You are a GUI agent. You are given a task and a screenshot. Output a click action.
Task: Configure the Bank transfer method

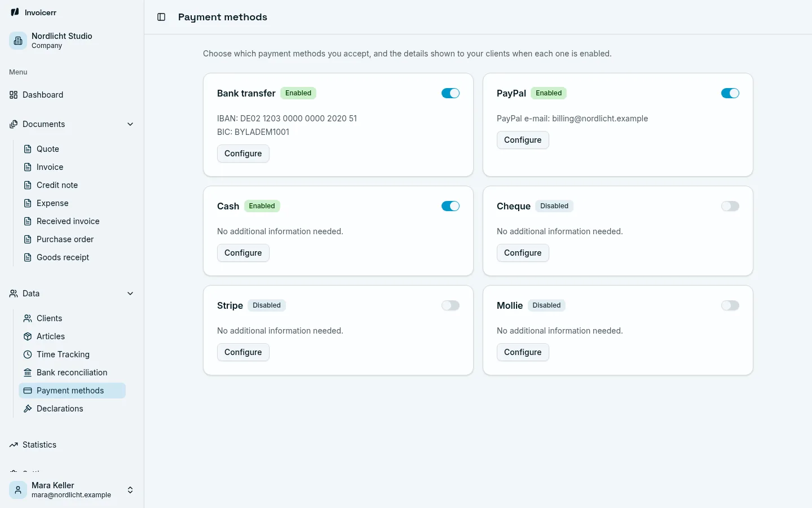243,154
